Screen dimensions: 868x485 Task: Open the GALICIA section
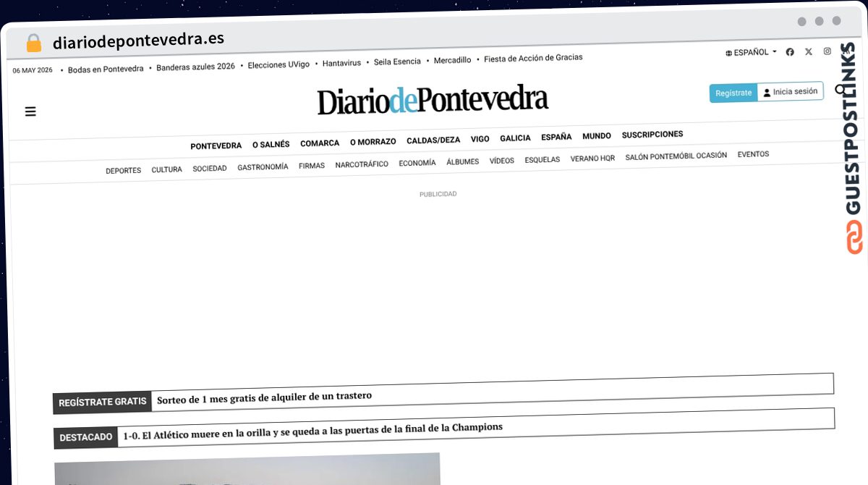[x=515, y=138]
